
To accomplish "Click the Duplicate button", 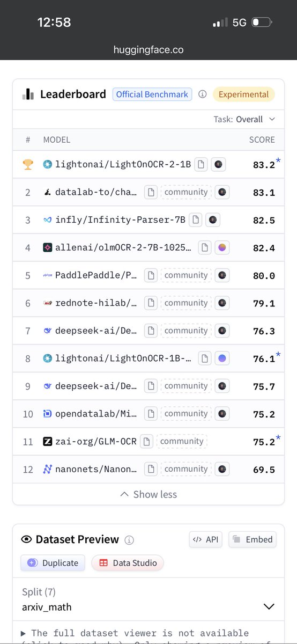I will (x=53, y=563).
